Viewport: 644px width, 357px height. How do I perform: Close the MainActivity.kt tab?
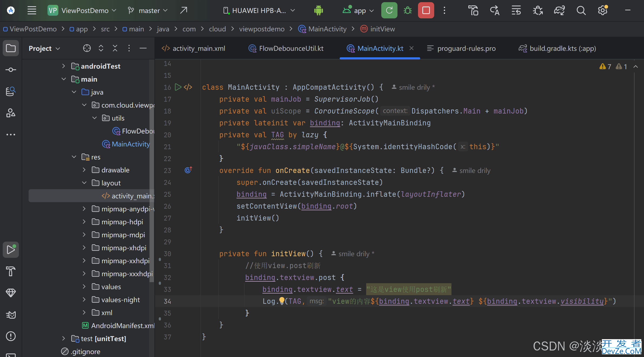pyautogui.click(x=412, y=48)
